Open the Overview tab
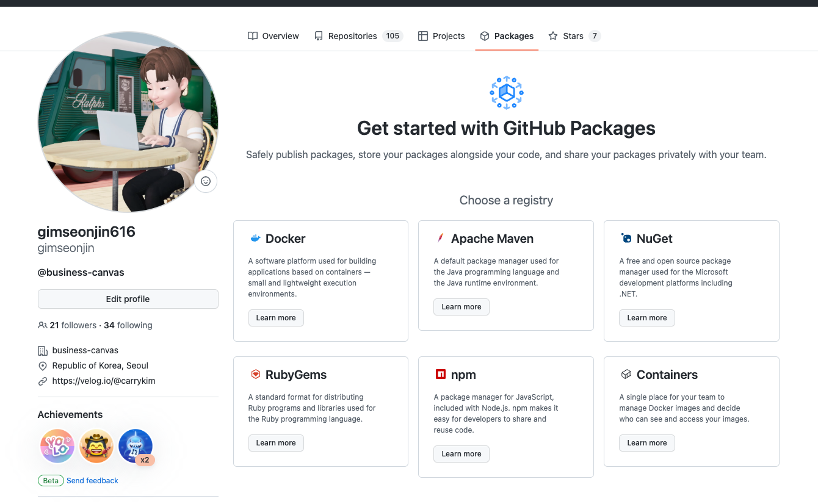Viewport: 818px width, 504px height. click(273, 36)
